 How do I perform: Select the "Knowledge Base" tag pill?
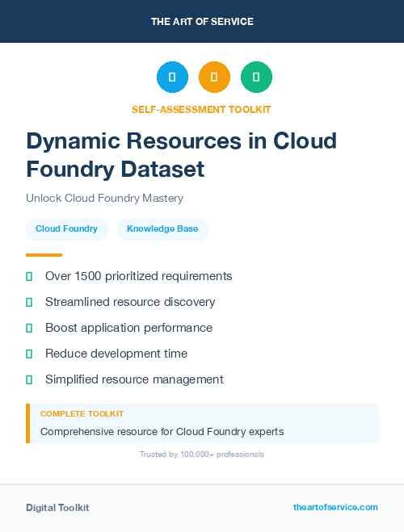coord(163,229)
